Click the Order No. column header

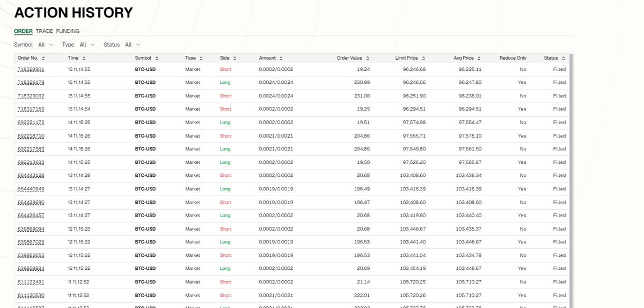click(28, 58)
